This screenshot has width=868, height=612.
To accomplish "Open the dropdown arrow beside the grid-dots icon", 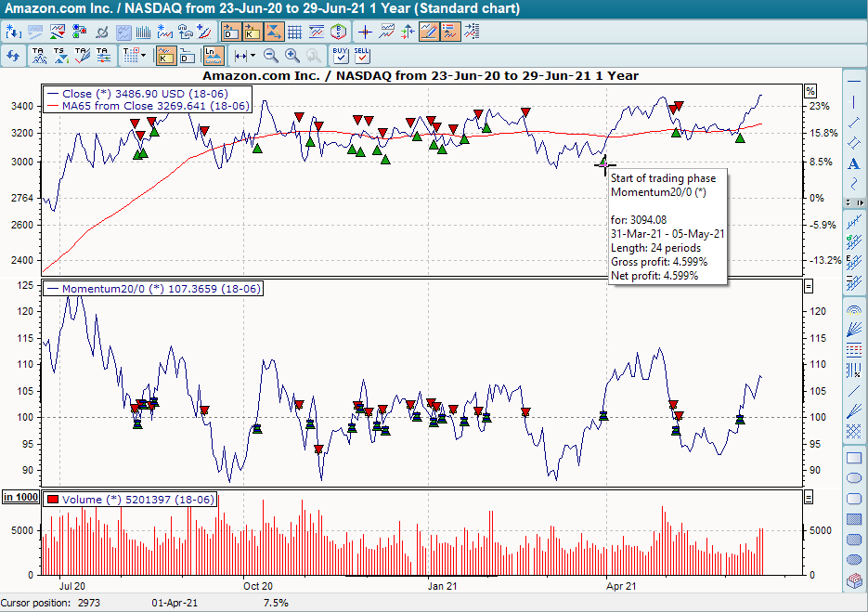I will point(144,56).
